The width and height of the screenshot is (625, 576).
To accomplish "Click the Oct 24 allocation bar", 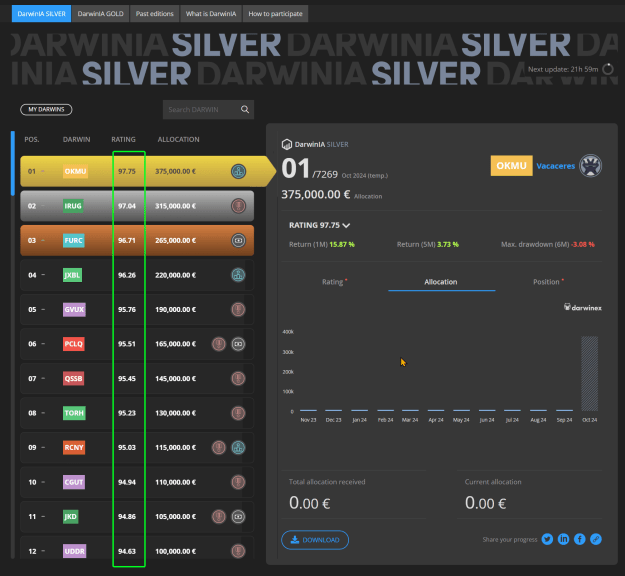I will pos(590,374).
